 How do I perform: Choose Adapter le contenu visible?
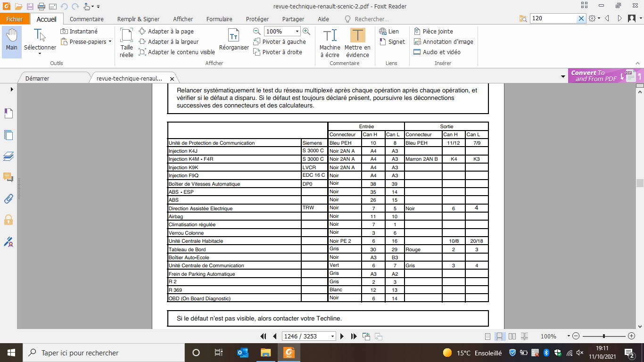point(177,52)
